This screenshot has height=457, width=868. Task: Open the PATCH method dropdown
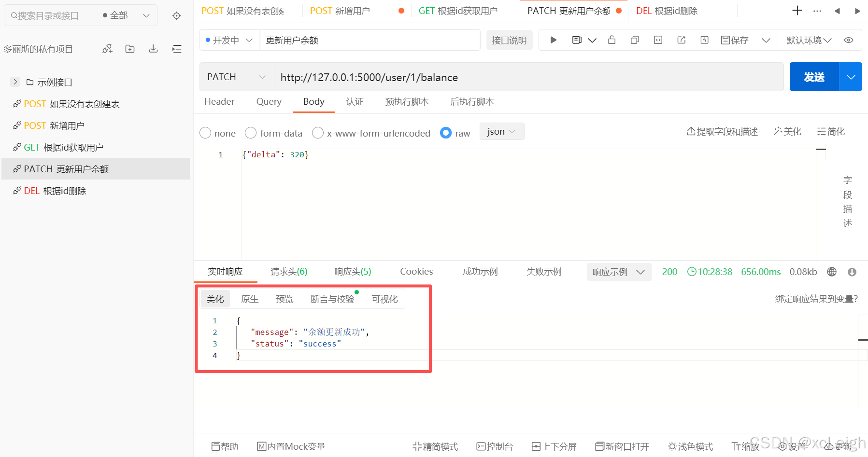click(x=236, y=77)
